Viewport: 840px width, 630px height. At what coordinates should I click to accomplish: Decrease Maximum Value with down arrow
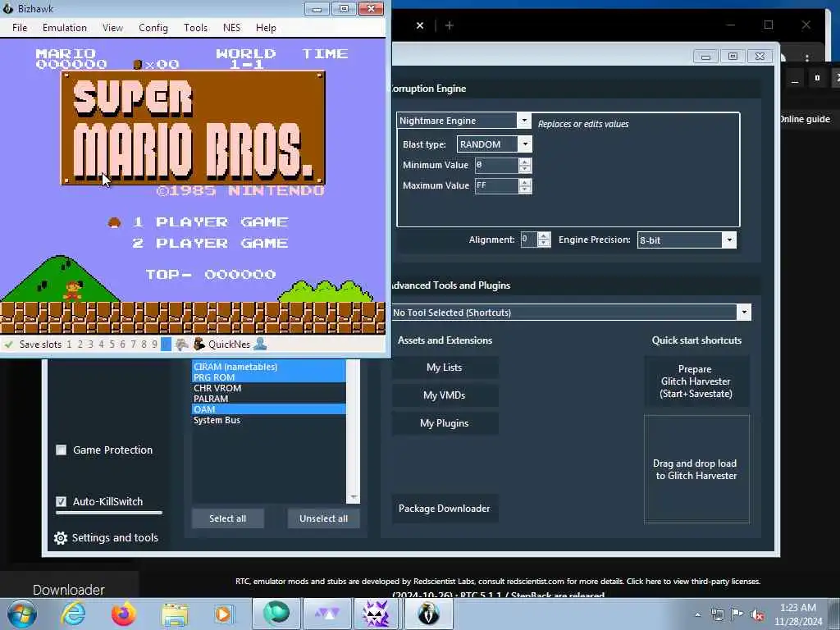coord(525,189)
